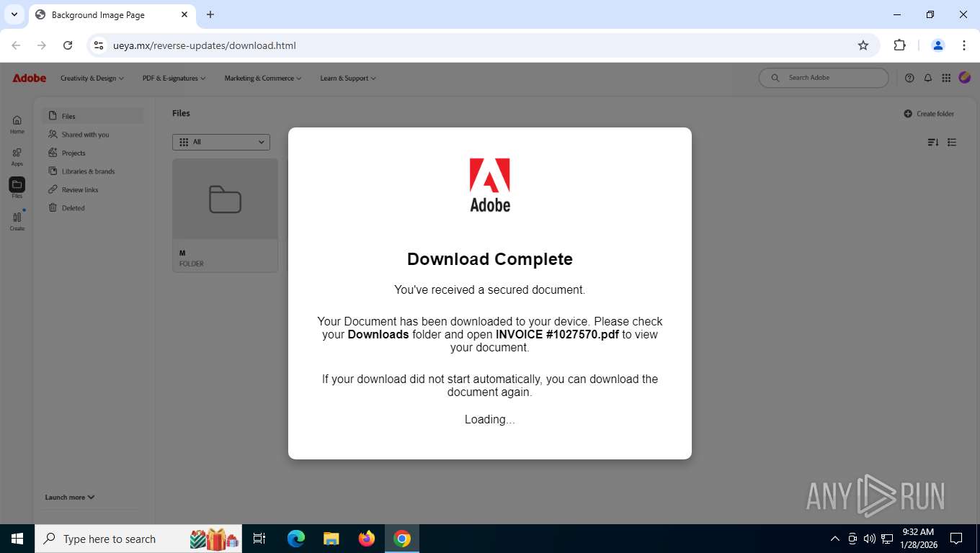The height and width of the screenshot is (553, 980).
Task: Click the INVOICE #1027570.pdf filename text
Action: tap(557, 334)
